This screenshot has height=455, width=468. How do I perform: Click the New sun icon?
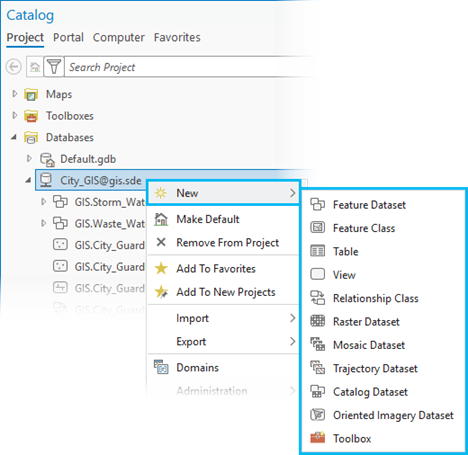point(161,193)
